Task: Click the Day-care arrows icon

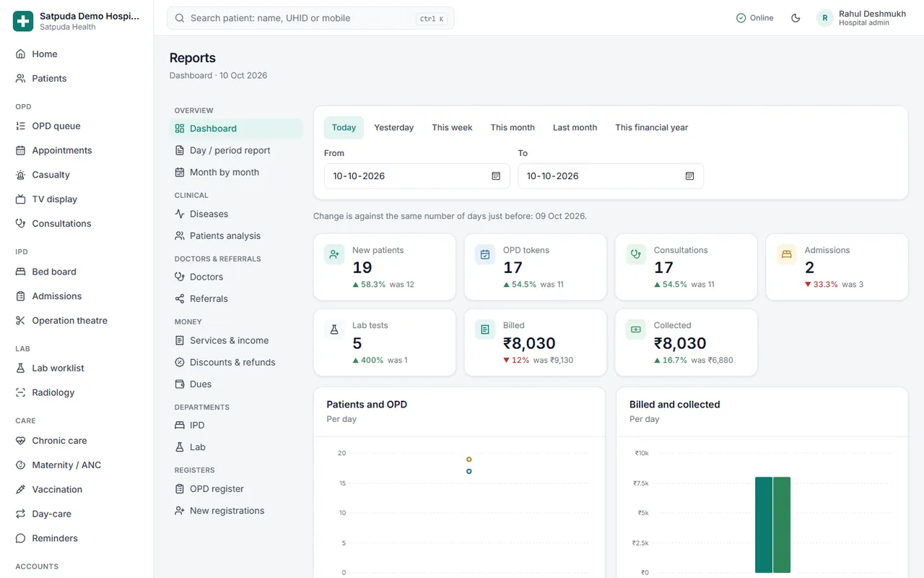Action: click(20, 514)
